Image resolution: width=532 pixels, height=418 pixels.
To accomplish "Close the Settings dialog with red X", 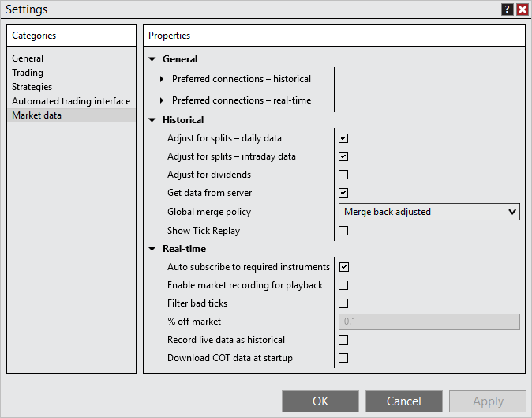I will coord(523,9).
